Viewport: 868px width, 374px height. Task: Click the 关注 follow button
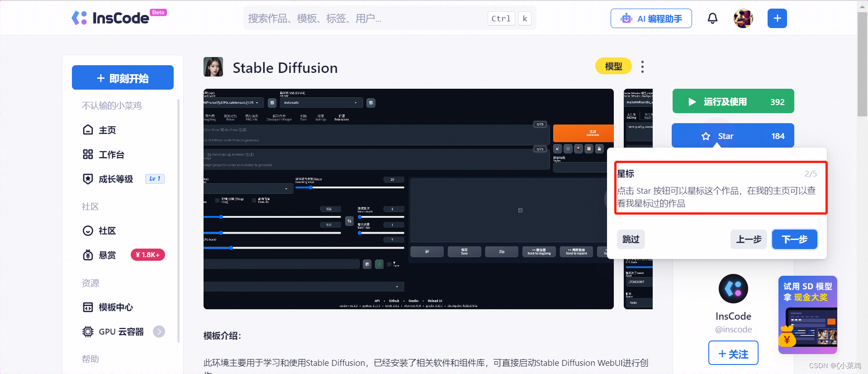733,353
